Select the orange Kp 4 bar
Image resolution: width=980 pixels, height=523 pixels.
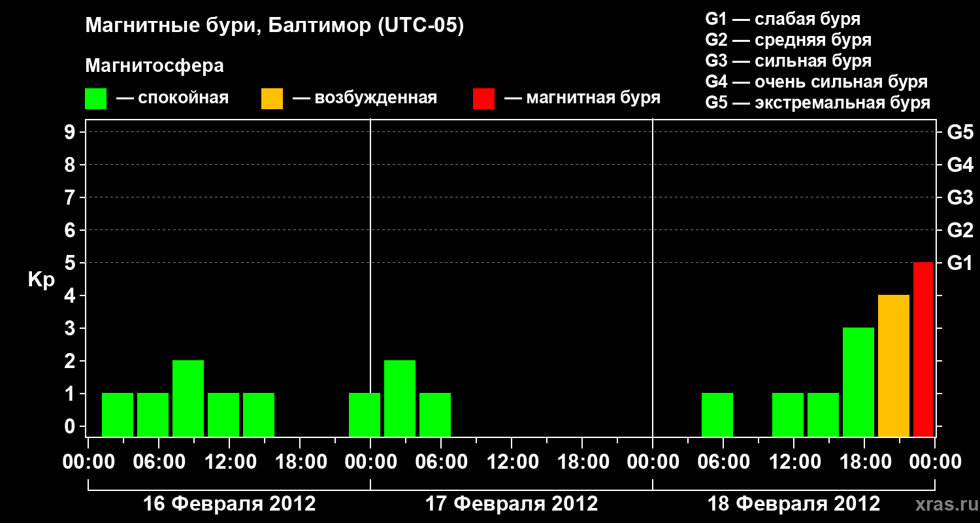tap(893, 365)
